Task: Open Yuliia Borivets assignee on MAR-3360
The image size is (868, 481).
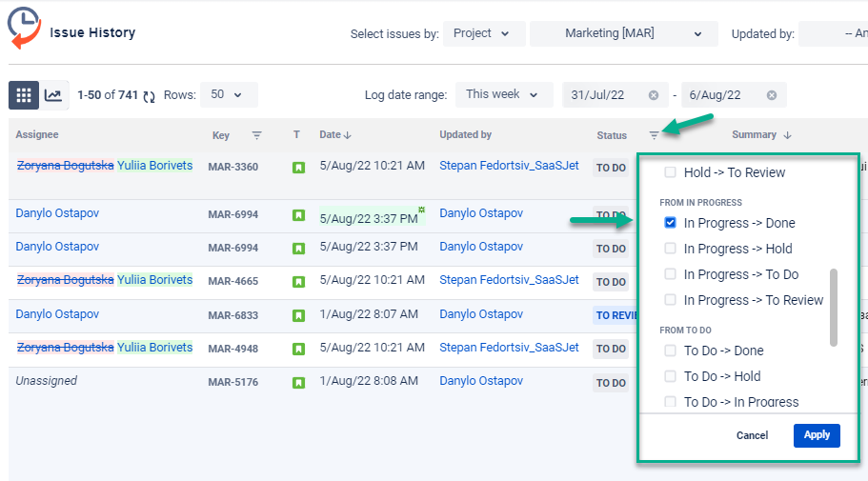Action: [155, 166]
